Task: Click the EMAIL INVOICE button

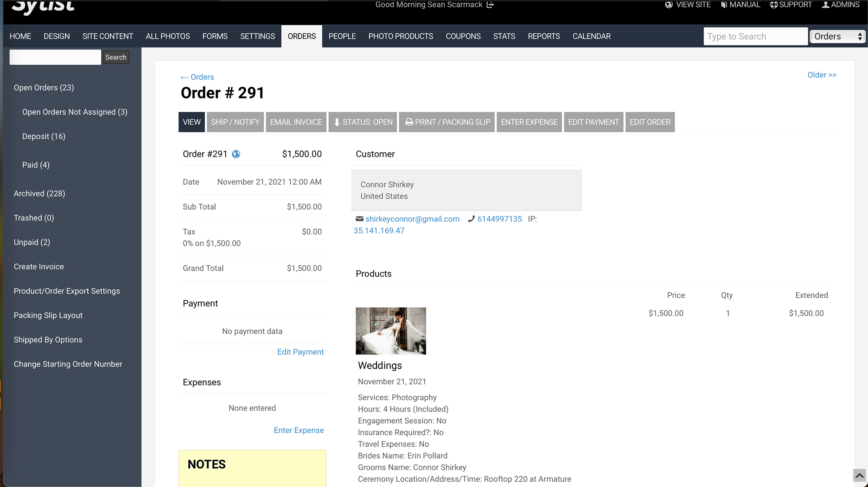Action: point(296,122)
